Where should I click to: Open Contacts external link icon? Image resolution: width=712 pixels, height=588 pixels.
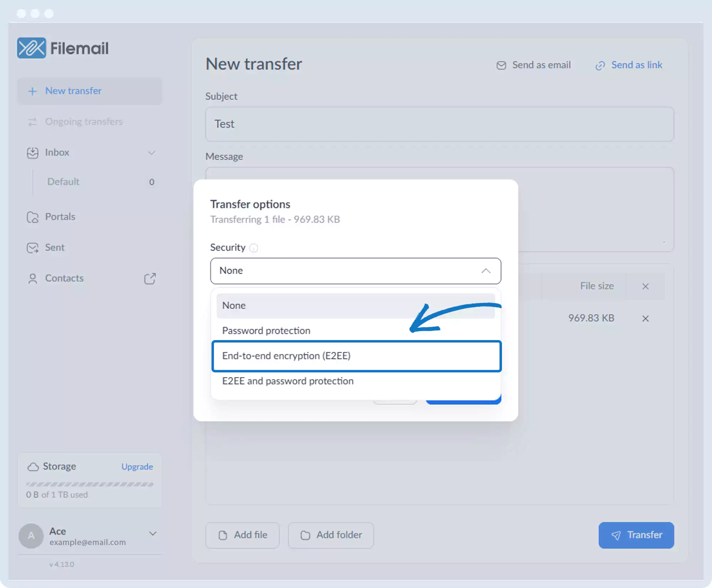tap(150, 279)
